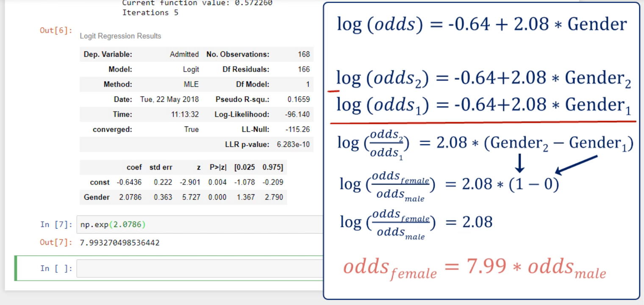Viewport: 644px width, 305px height.
Task: Click the In [7] cell prompt
Action: click(x=56, y=224)
